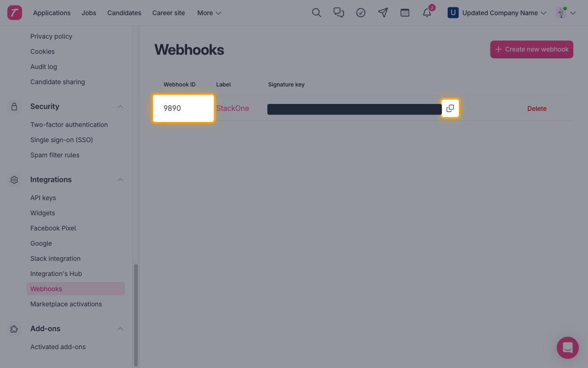
Task: Click the Webhook ID column header
Action: click(x=180, y=85)
